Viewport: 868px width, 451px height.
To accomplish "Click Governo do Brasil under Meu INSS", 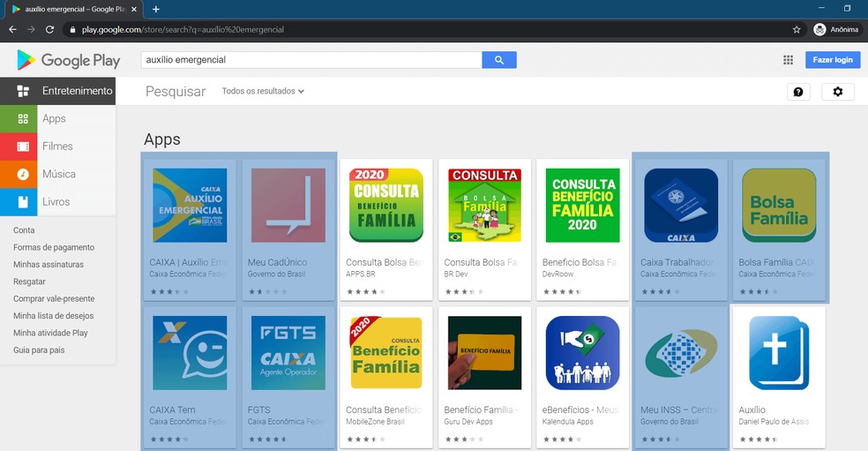I will tap(670, 422).
